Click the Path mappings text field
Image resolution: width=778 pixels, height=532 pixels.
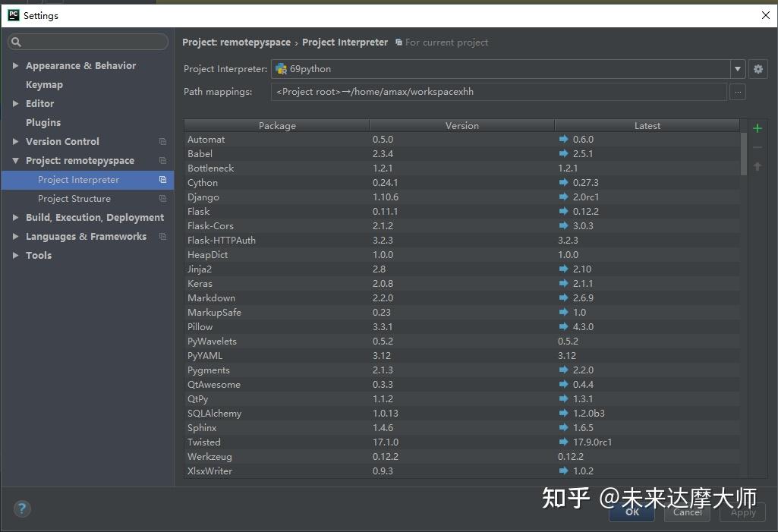point(499,92)
